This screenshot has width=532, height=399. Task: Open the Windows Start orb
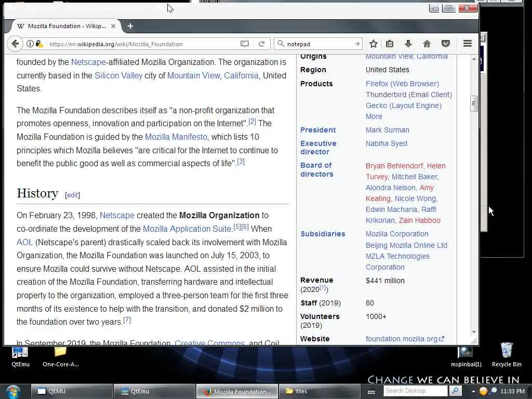coord(12,392)
